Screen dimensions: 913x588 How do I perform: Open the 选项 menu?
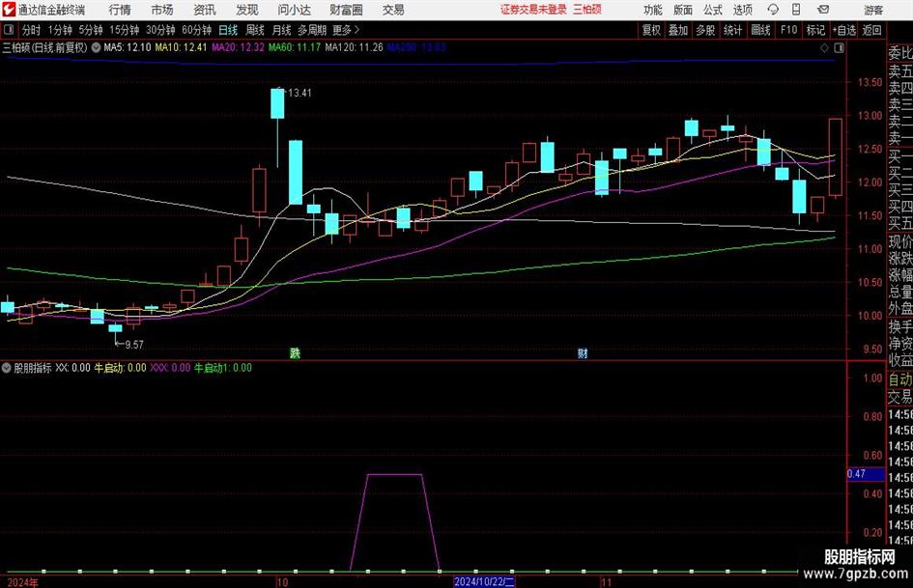click(x=742, y=10)
